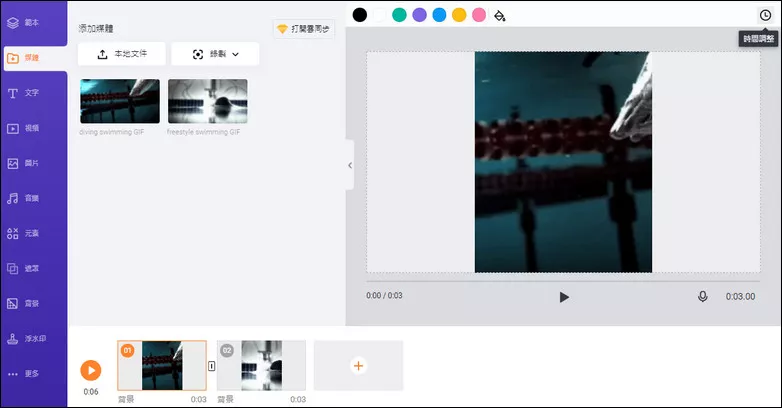Click the 背景 label under scene 02
The image size is (782, 408).
(x=226, y=399)
